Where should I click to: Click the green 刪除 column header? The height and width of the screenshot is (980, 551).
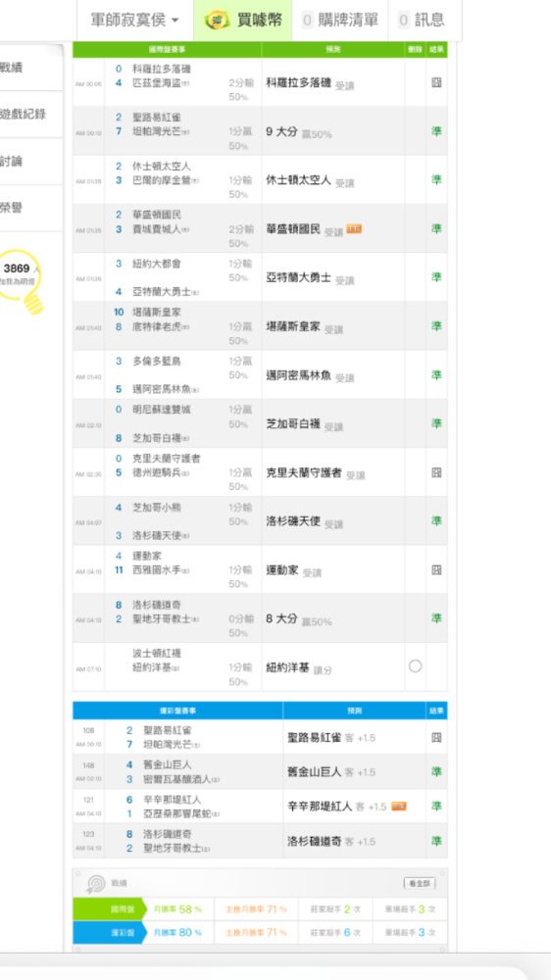pyautogui.click(x=416, y=49)
